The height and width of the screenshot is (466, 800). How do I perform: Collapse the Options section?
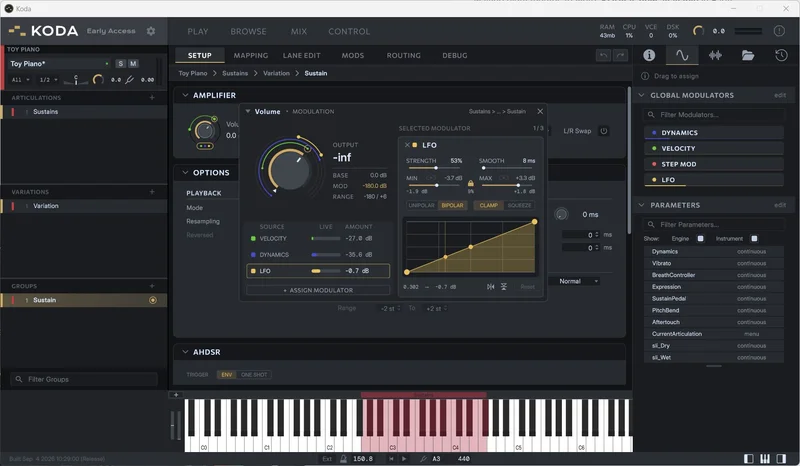pos(185,173)
